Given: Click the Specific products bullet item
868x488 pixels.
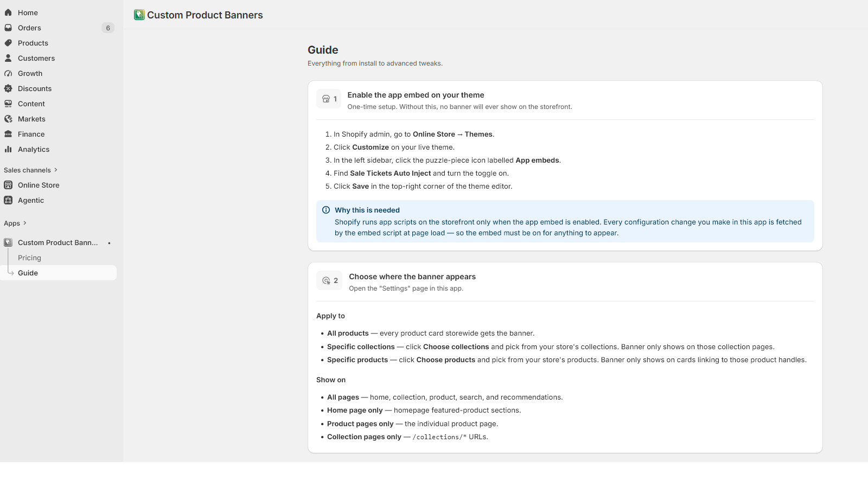Looking at the screenshot, I should [567, 360].
